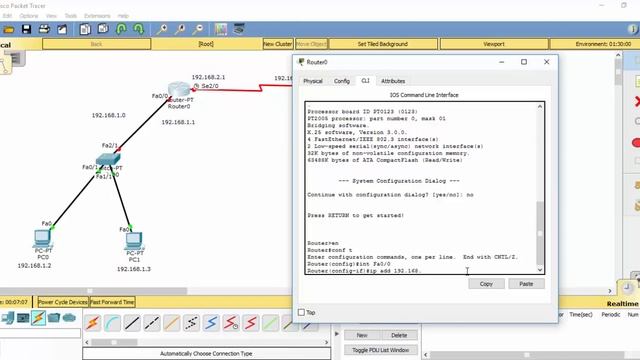Open the Activity Wizard toolbar icon

(x=62, y=29)
